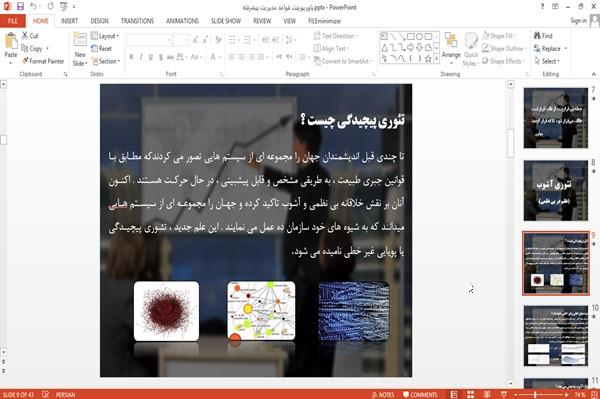The image size is (600, 399).
Task: Click the zoom slider handle
Action: (535, 394)
